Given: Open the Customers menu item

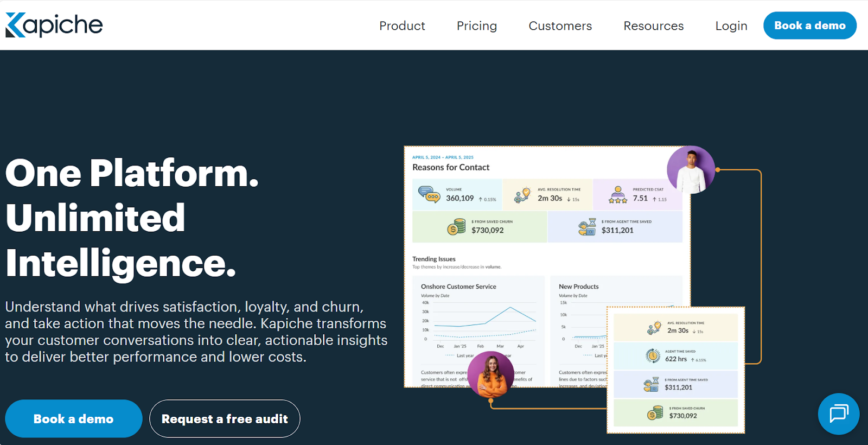Looking at the screenshot, I should click(560, 26).
